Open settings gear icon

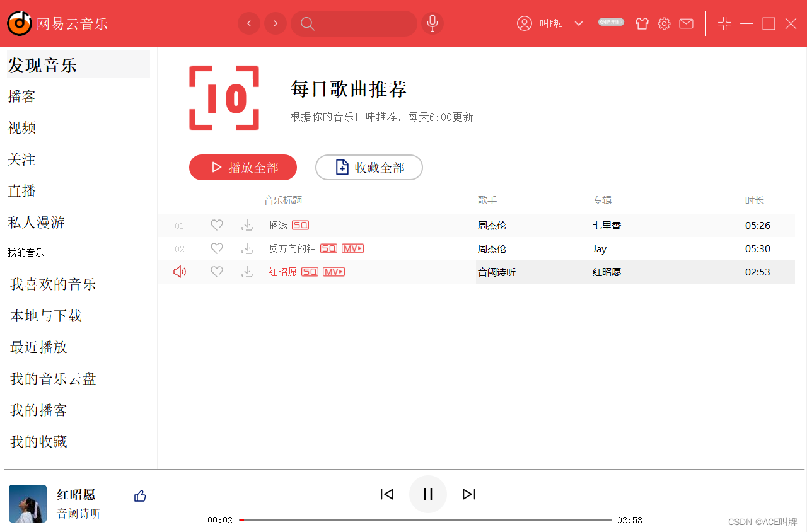664,24
